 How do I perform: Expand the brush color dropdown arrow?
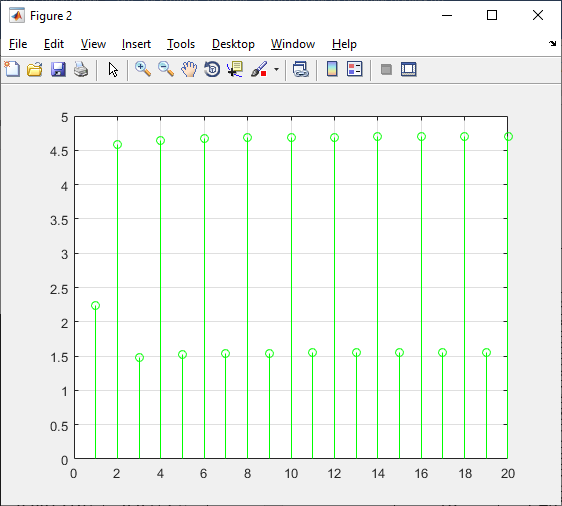pyautogui.click(x=276, y=69)
